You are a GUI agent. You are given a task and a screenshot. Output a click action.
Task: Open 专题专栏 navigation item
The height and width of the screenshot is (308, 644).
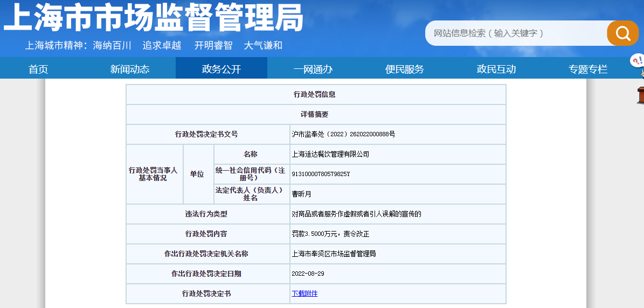click(588, 69)
